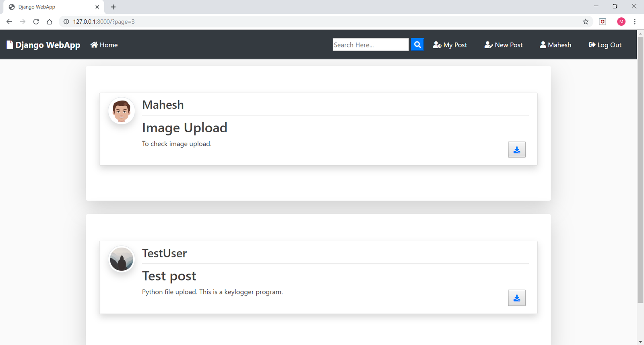Create a New Post
This screenshot has height=345, width=644.
(x=504, y=45)
